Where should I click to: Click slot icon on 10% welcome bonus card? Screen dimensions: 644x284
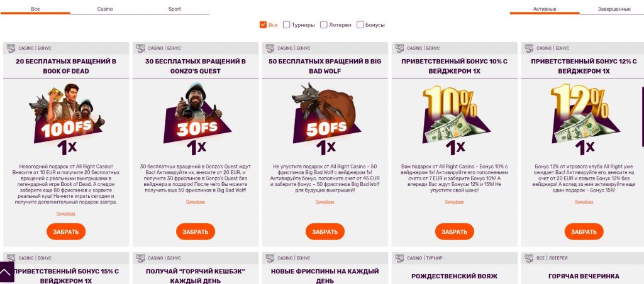click(x=399, y=48)
